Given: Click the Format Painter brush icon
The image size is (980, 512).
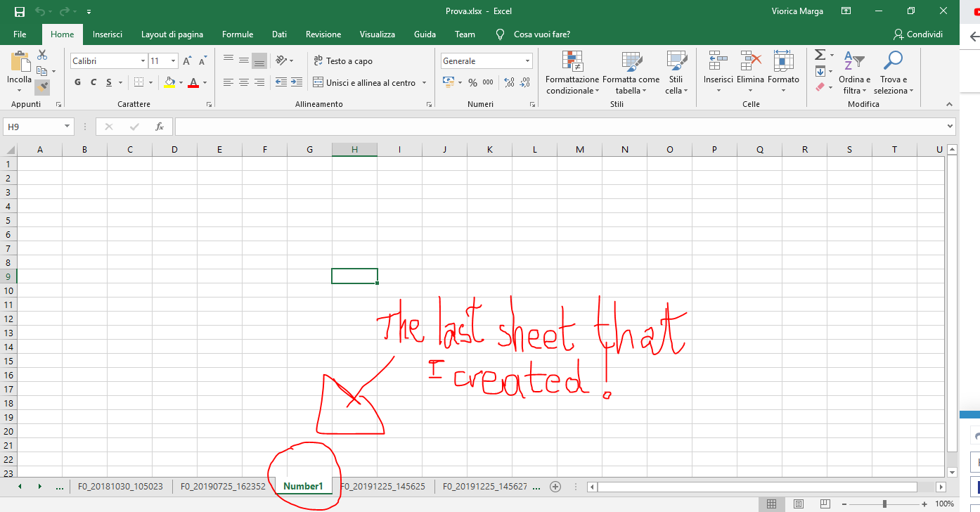Looking at the screenshot, I should click(42, 87).
